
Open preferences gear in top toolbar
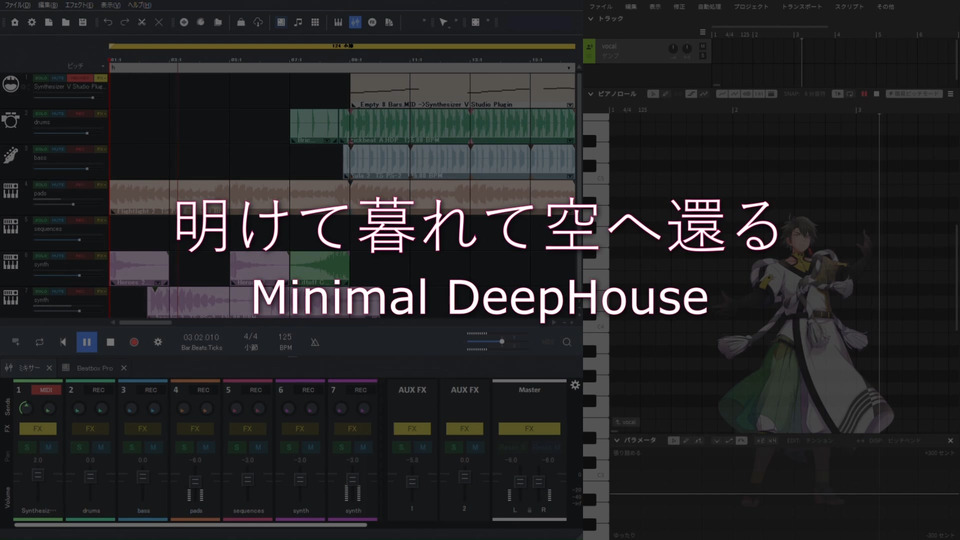coord(32,22)
